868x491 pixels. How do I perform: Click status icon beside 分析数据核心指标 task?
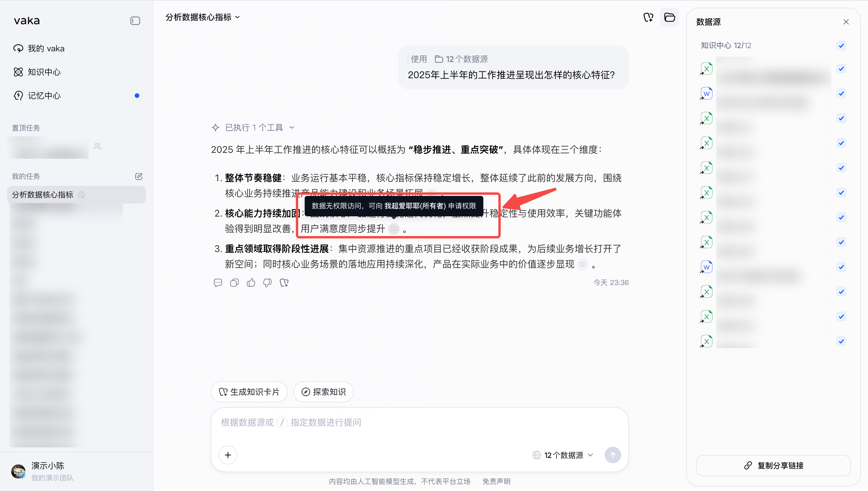(x=82, y=194)
